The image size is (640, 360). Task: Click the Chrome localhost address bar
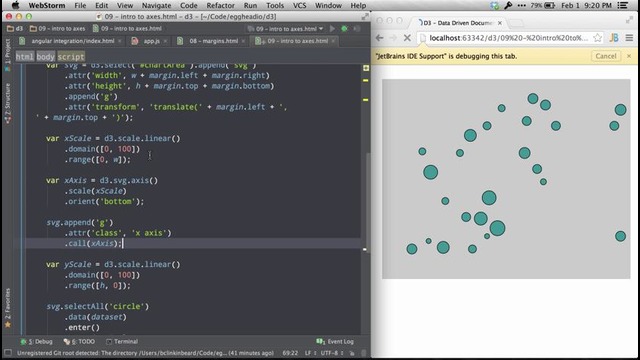(x=509, y=38)
